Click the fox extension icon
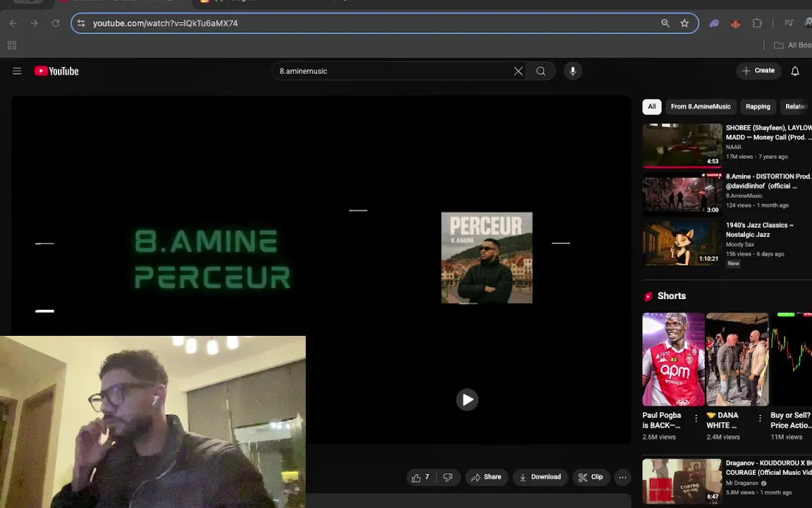Viewport: 812px width, 508px height. pos(735,23)
